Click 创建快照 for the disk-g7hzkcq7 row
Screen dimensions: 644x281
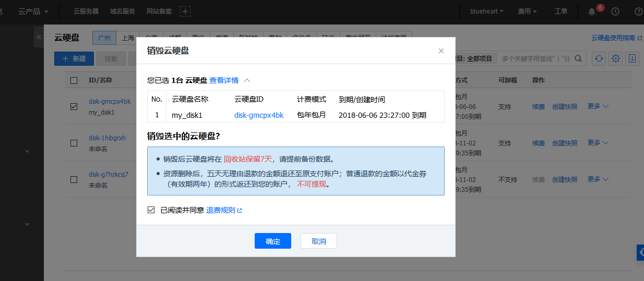pyautogui.click(x=565, y=179)
